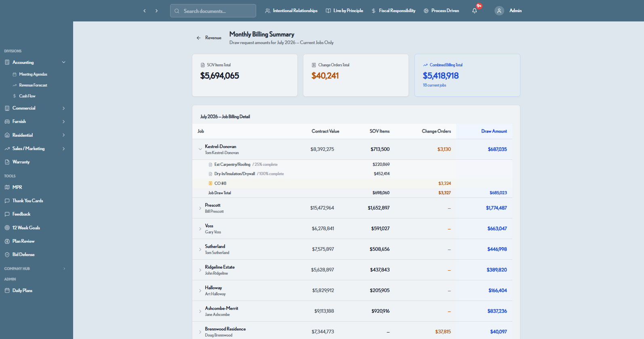Image resolution: width=644 pixels, height=339 pixels.
Task: Click the Admin user avatar icon
Action: point(499,11)
